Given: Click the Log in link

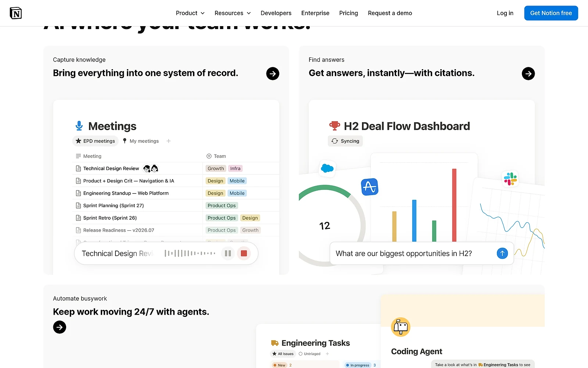Looking at the screenshot, I should tap(505, 13).
